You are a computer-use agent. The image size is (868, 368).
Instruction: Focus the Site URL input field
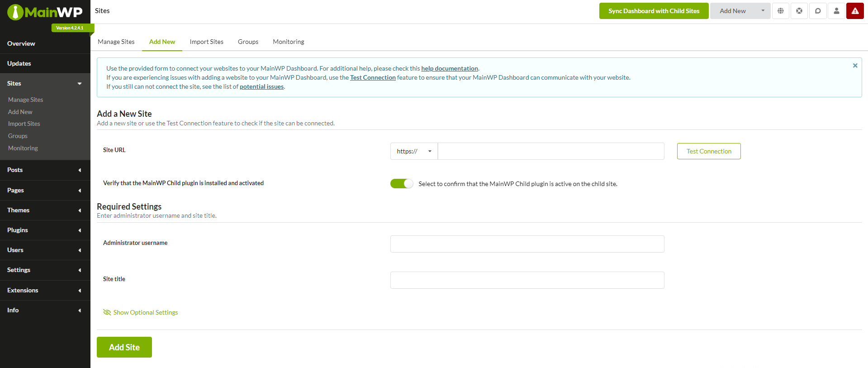[x=551, y=151]
